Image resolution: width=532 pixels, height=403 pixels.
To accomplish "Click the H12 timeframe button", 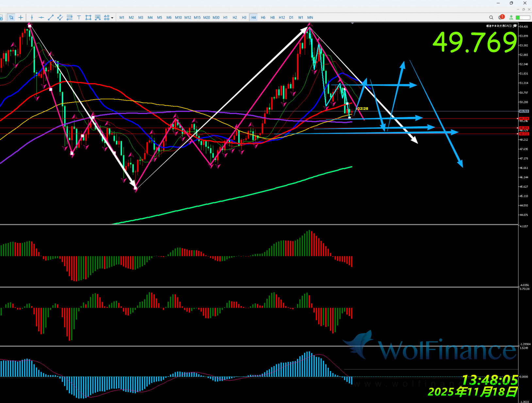I will point(282,18).
